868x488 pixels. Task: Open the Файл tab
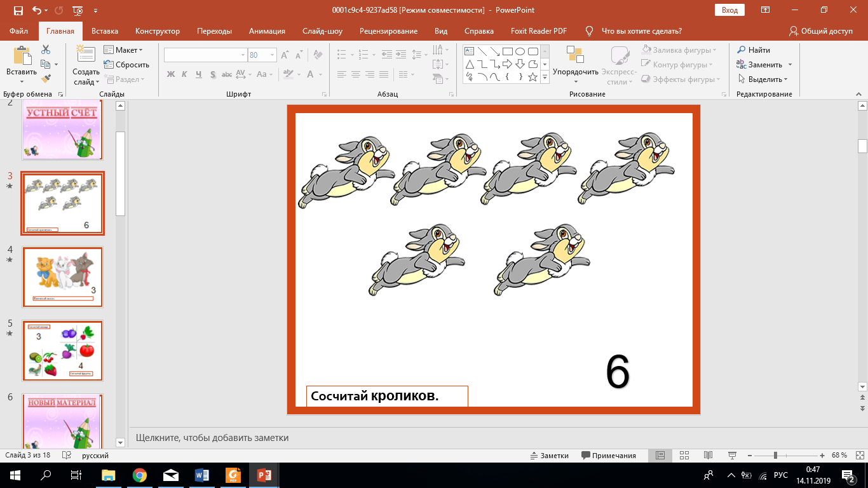tap(19, 30)
